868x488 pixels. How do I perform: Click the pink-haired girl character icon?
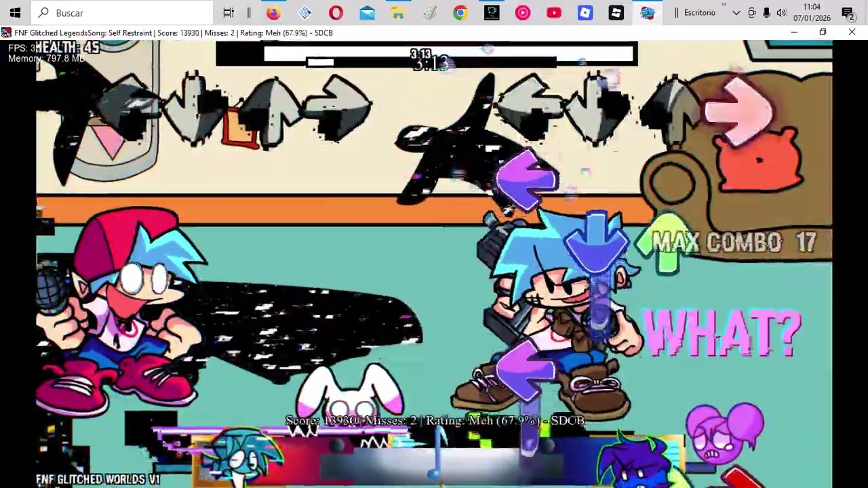(726, 434)
